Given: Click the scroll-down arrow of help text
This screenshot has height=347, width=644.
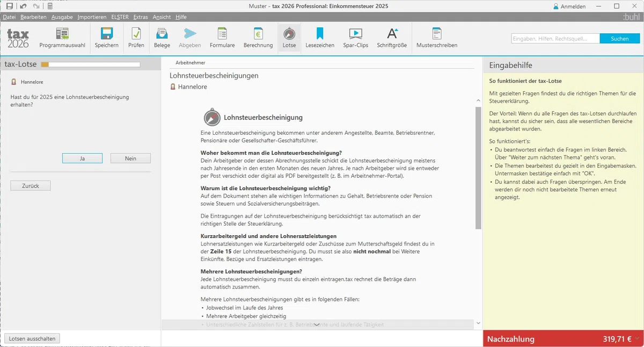Looking at the screenshot, I should coord(478,323).
